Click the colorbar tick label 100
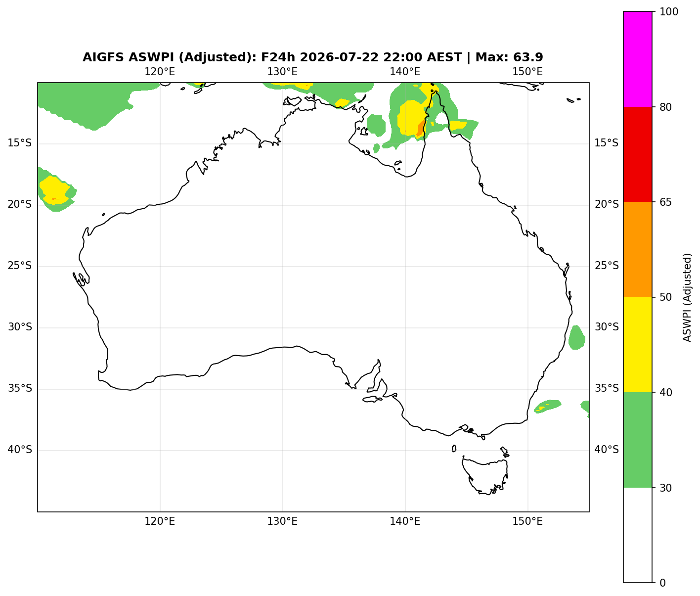700x596 pixels. (x=668, y=12)
